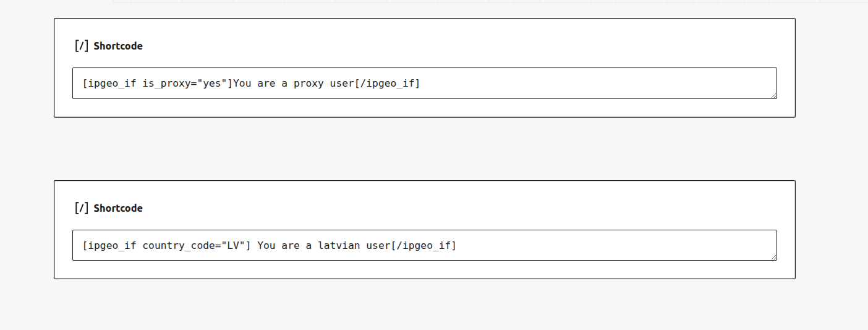Image resolution: width=868 pixels, height=330 pixels.
Task: Click the second block's Shortcode label
Action: pos(118,209)
